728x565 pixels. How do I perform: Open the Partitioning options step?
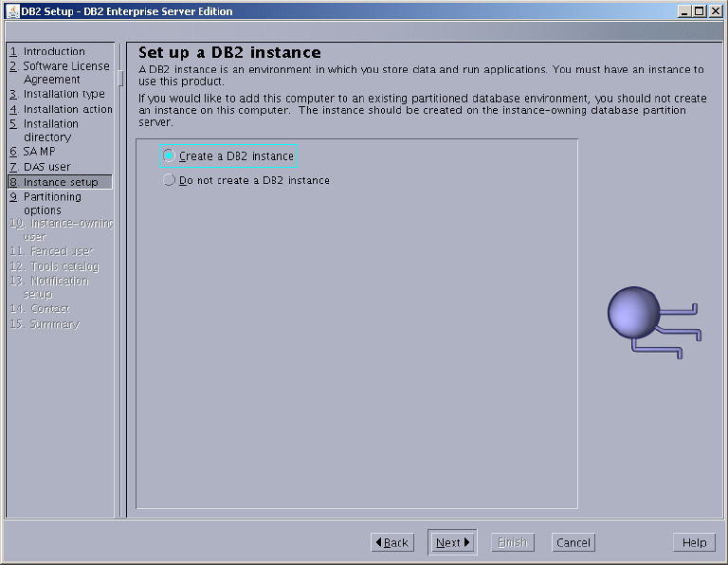[45, 204]
